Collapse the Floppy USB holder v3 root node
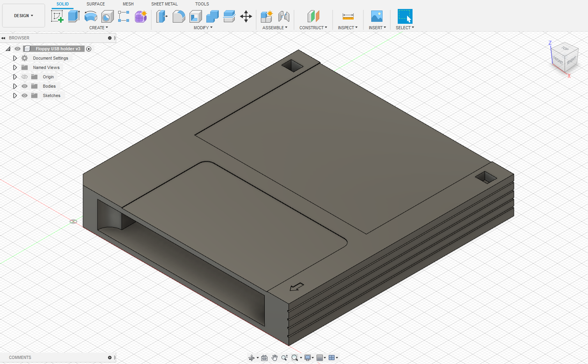The image size is (588, 364). [x=8, y=49]
